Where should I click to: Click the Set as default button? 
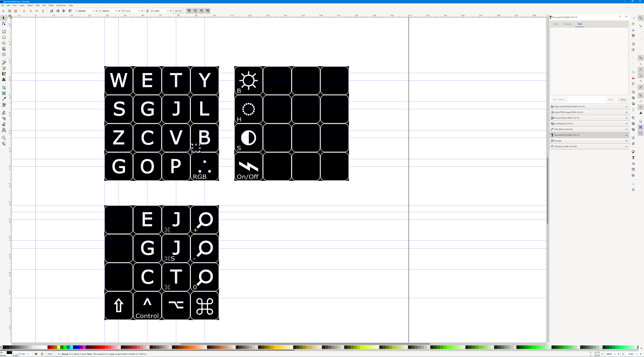559,99
